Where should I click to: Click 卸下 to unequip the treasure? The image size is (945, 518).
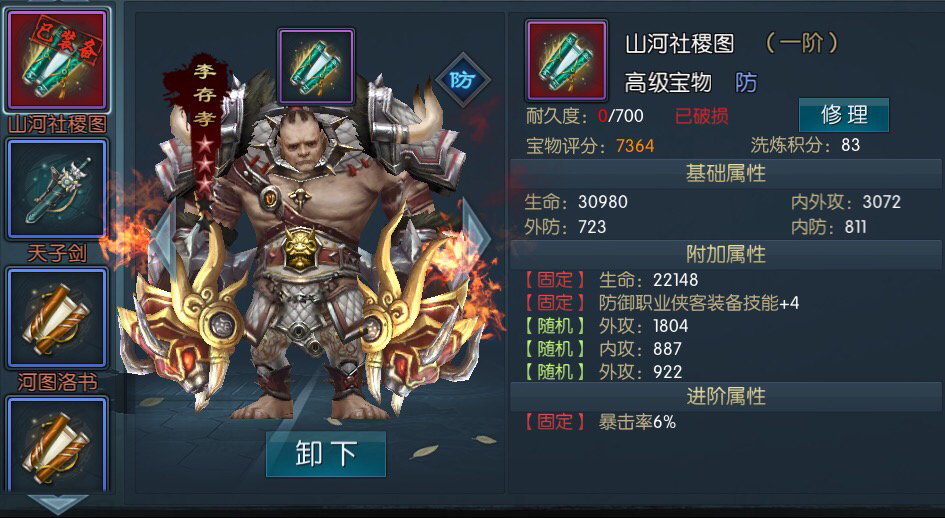[x=325, y=453]
